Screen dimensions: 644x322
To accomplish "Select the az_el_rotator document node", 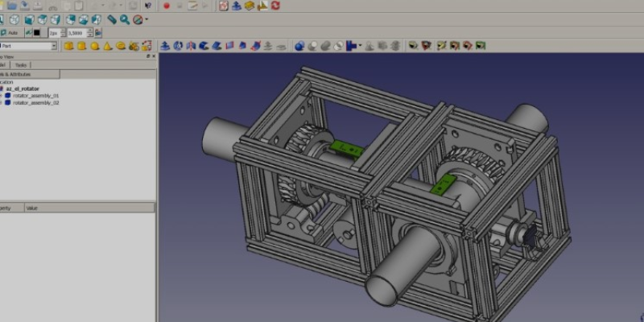I will pos(23,89).
